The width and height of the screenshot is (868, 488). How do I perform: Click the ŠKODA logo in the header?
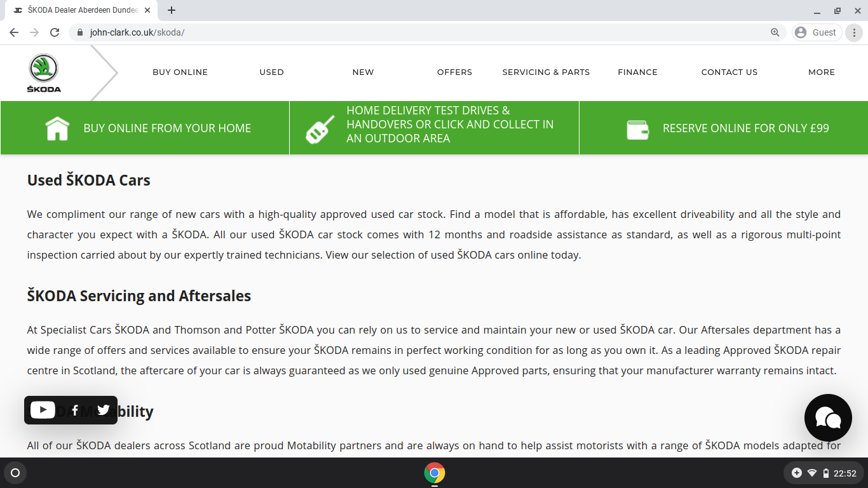44,73
